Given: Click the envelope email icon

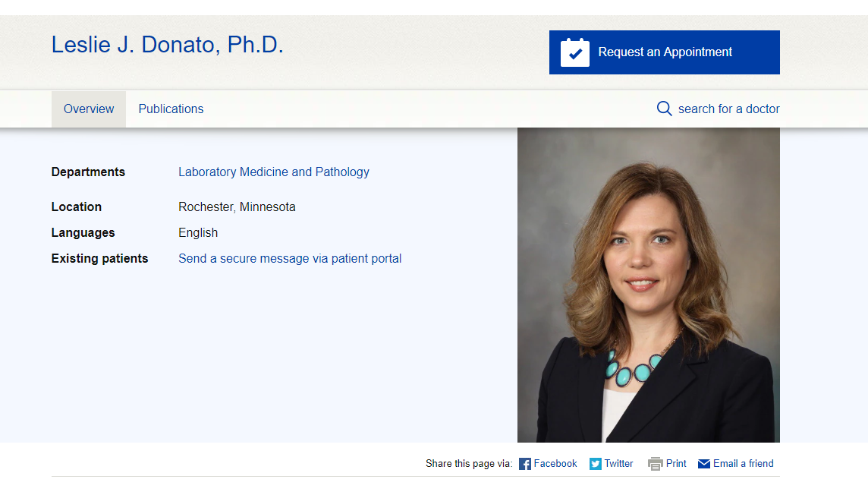Looking at the screenshot, I should pyautogui.click(x=704, y=464).
